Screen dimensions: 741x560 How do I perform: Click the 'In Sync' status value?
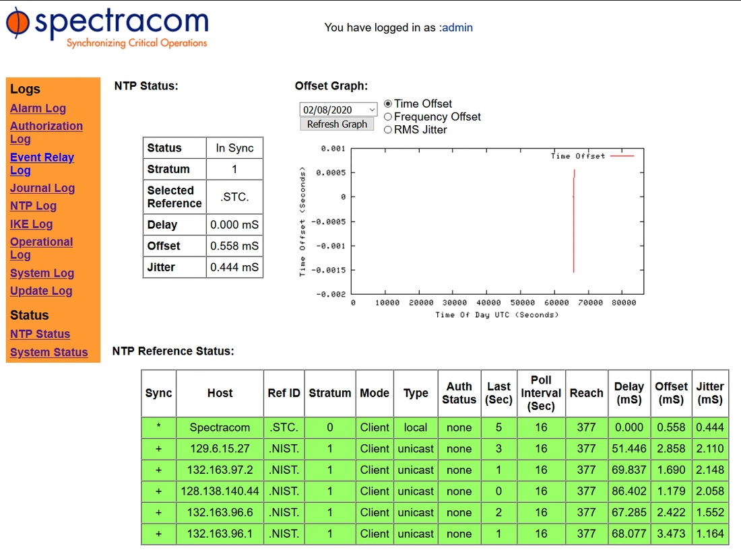coord(234,148)
